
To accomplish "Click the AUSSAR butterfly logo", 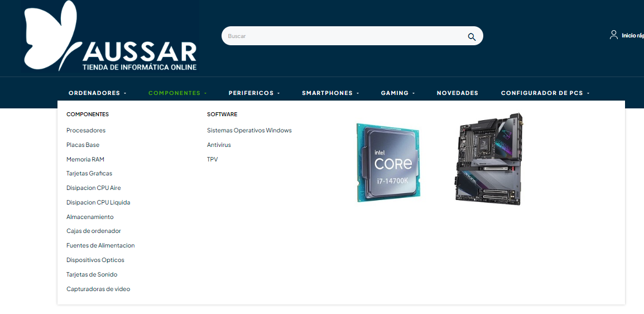I will 110,36.
